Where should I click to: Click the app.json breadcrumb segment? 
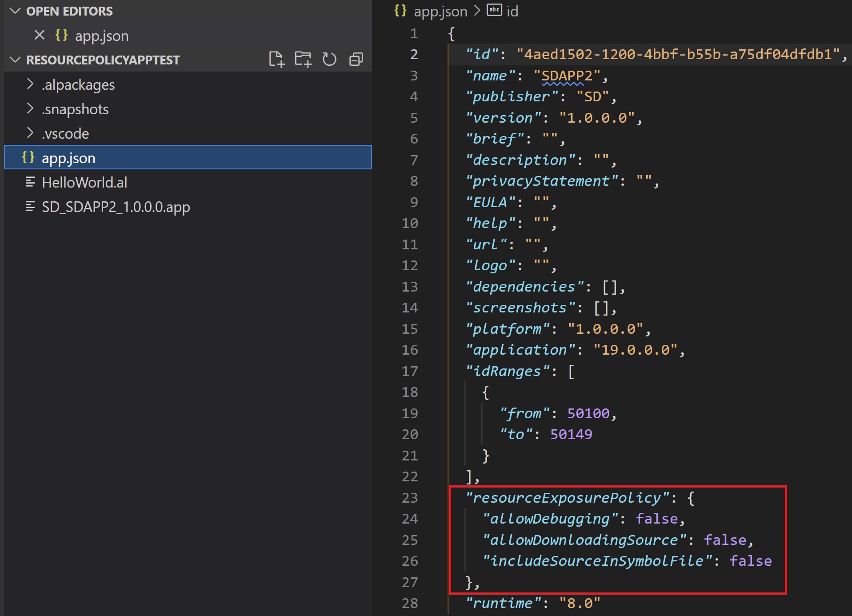(x=440, y=11)
